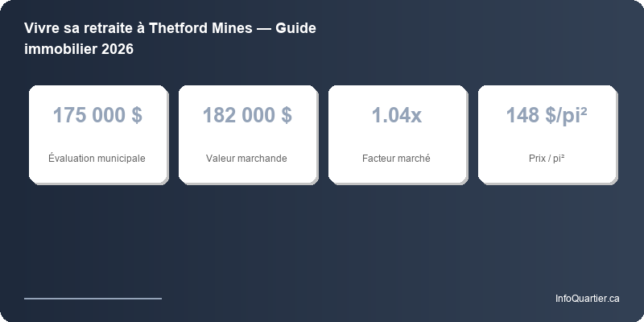The image size is (644, 322).
Task: Click the 148 $/pi² value
Action: click(546, 115)
